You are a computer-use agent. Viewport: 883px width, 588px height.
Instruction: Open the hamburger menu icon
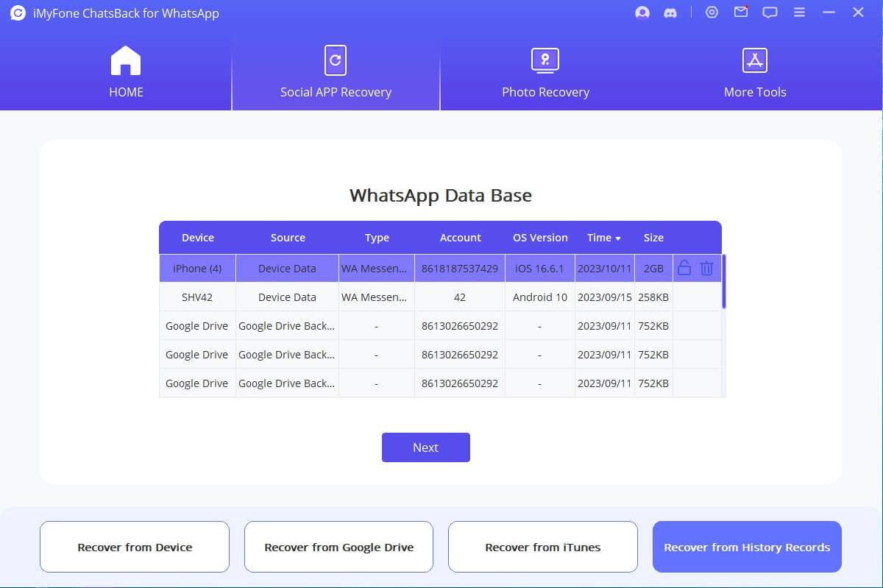tap(800, 13)
